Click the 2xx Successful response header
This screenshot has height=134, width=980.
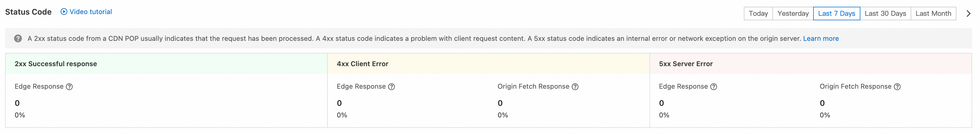56,64
